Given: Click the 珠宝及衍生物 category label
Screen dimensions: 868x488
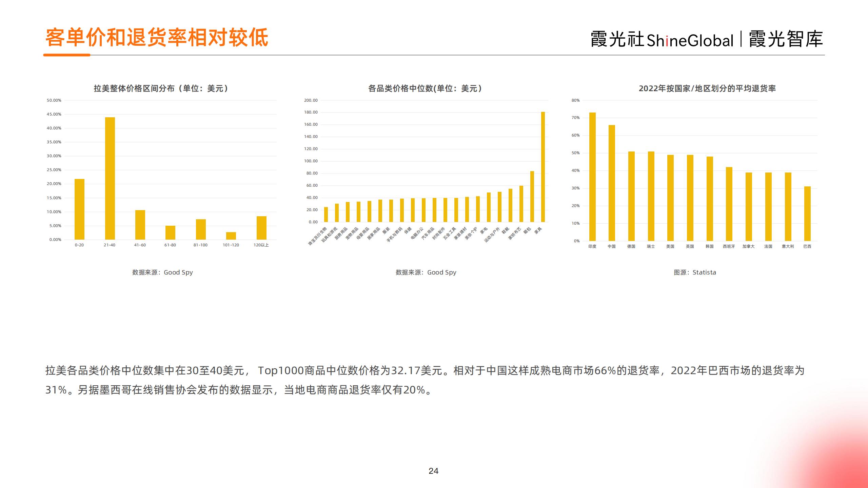Looking at the screenshot, I should tap(318, 236).
